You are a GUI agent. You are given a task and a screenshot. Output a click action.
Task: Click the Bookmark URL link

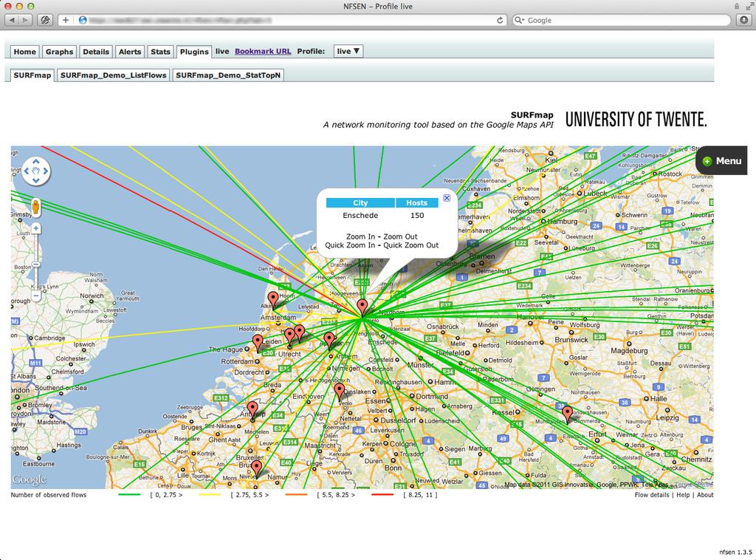(263, 51)
